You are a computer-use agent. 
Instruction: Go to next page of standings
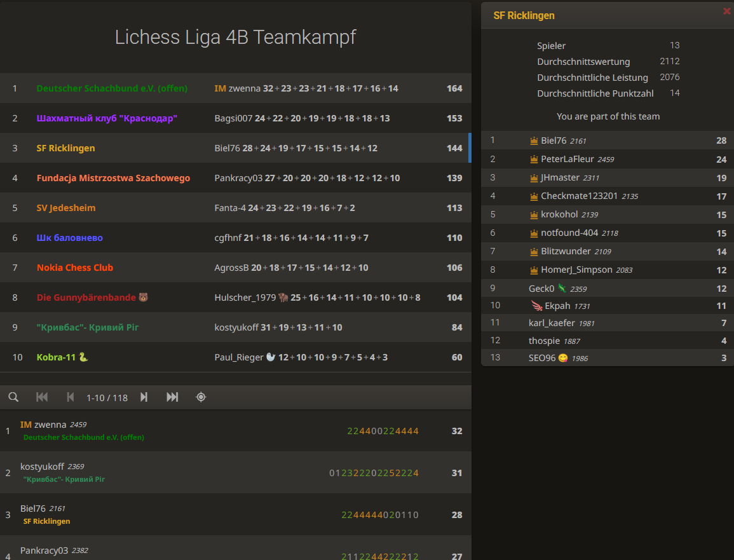[144, 397]
